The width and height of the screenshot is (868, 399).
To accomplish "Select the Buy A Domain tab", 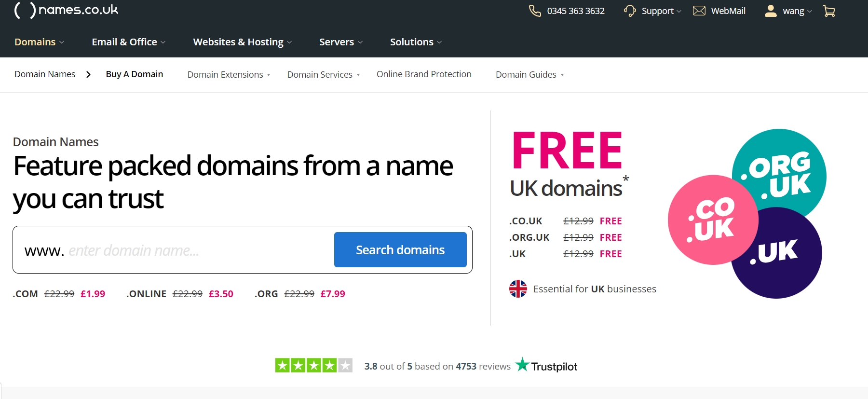I will point(135,74).
